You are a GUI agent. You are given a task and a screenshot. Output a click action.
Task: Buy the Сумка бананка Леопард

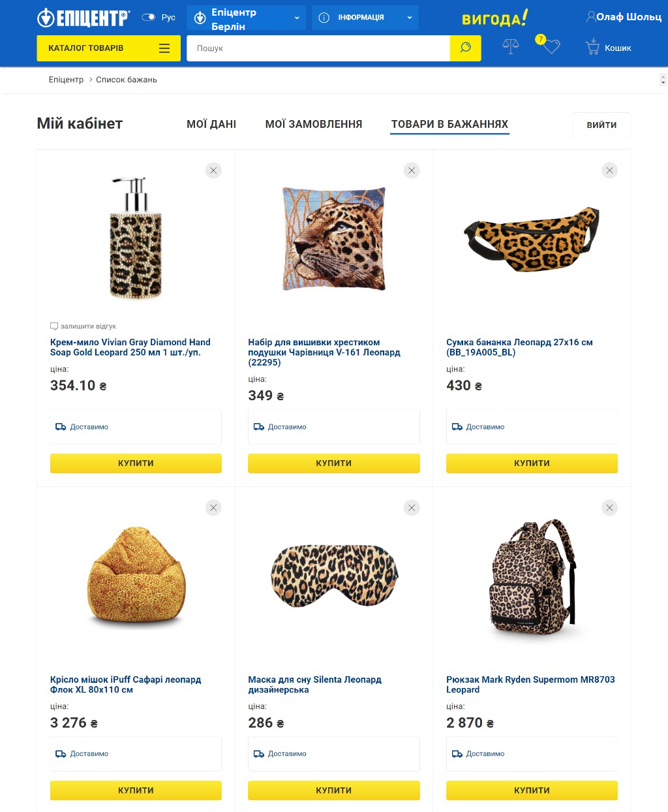(x=532, y=463)
